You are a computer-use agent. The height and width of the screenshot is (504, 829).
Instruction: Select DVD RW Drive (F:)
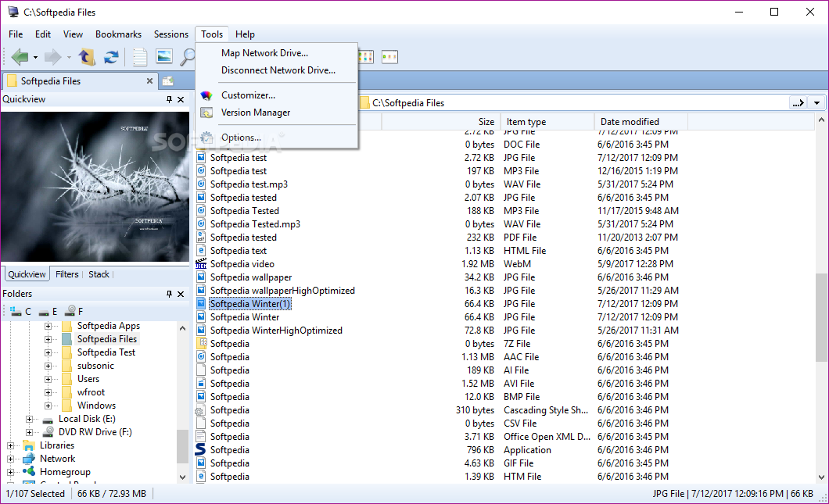[x=95, y=432]
